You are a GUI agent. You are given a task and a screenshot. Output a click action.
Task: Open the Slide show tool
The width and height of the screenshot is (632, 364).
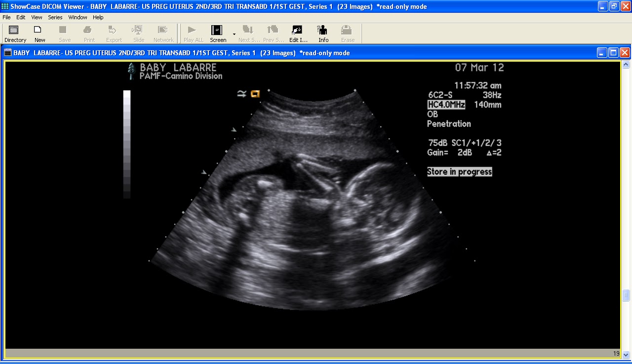coord(138,33)
